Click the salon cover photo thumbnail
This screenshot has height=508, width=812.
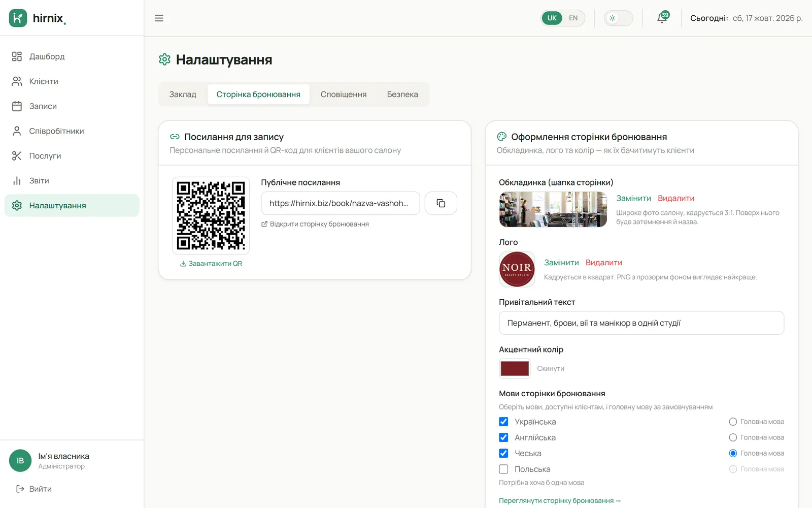pos(553,209)
